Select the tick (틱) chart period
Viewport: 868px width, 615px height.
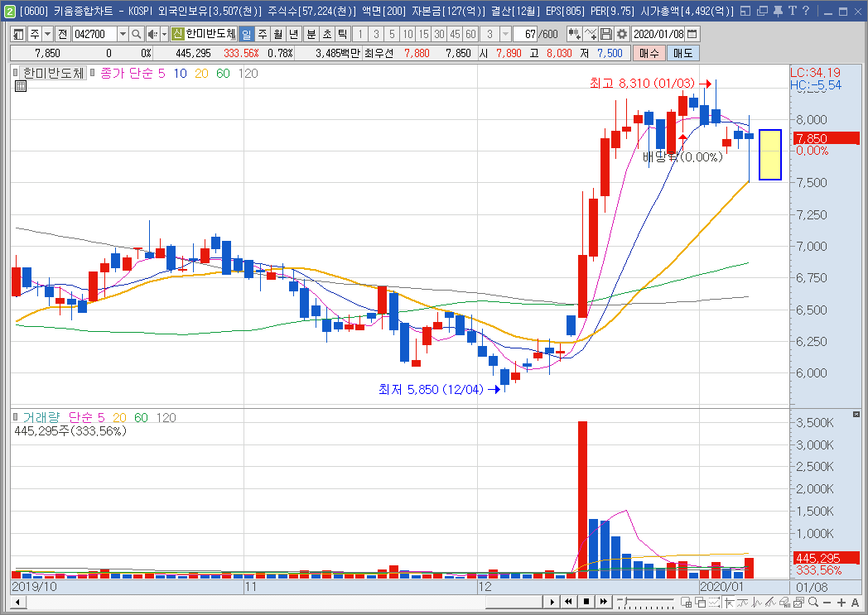coord(343,34)
